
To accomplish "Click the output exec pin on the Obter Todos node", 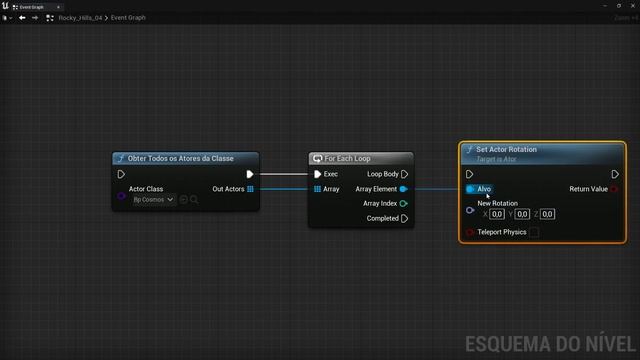I will [250, 174].
